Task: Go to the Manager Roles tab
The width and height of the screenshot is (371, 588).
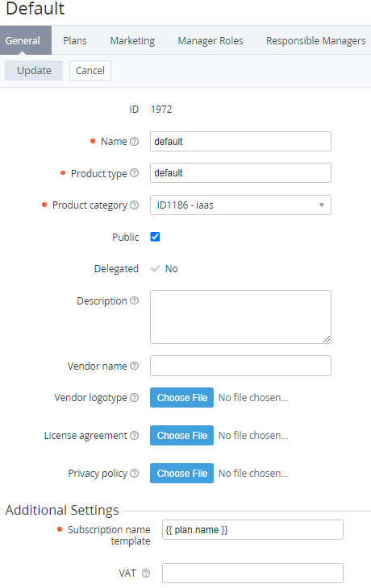Action: point(211,40)
